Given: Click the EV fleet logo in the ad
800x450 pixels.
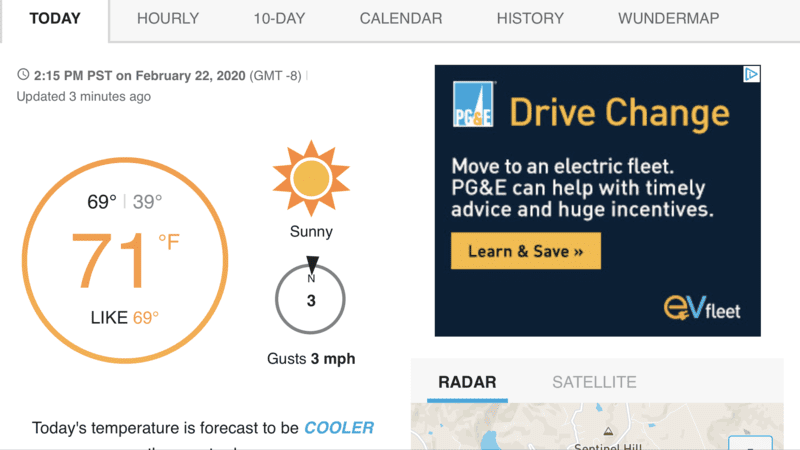Looking at the screenshot, I should 702,308.
